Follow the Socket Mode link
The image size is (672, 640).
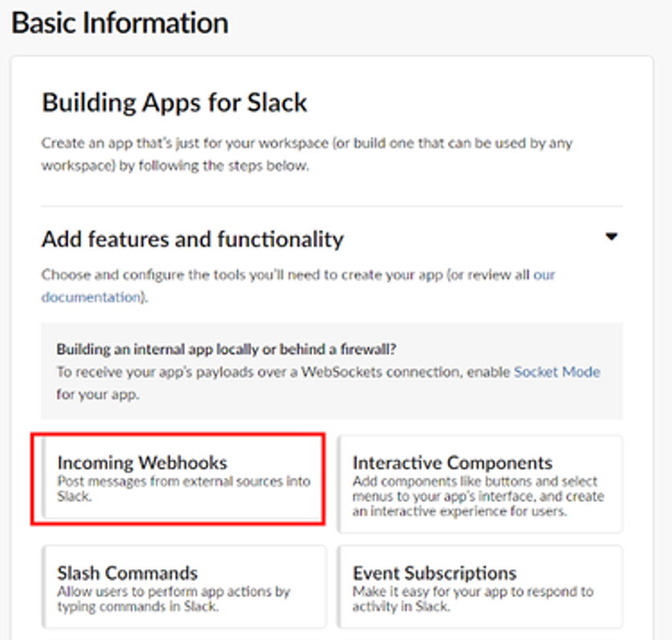557,372
